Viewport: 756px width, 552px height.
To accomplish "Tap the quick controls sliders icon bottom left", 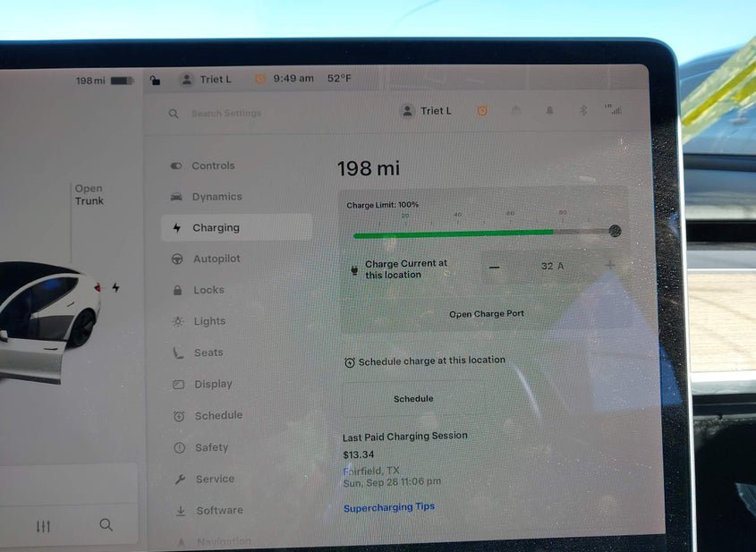I will point(43,526).
